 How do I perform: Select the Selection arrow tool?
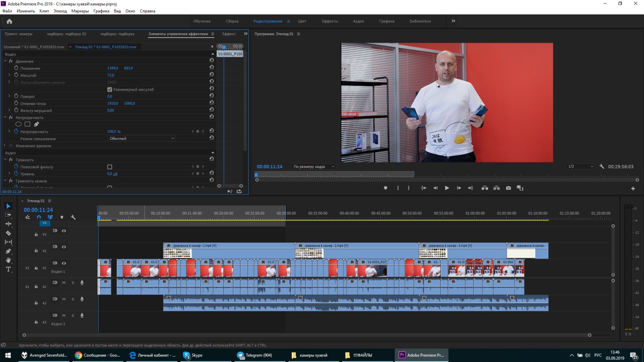point(8,206)
